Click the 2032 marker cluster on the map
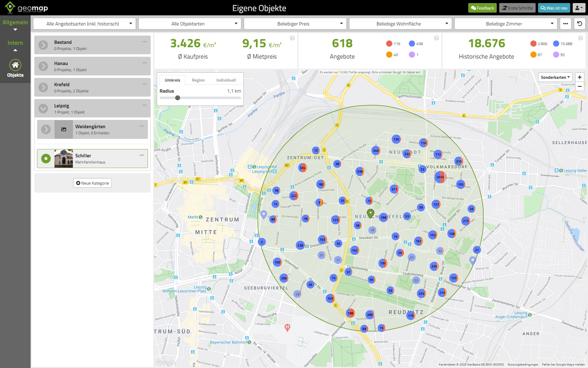Screen dimensions: 588x368 440,177
